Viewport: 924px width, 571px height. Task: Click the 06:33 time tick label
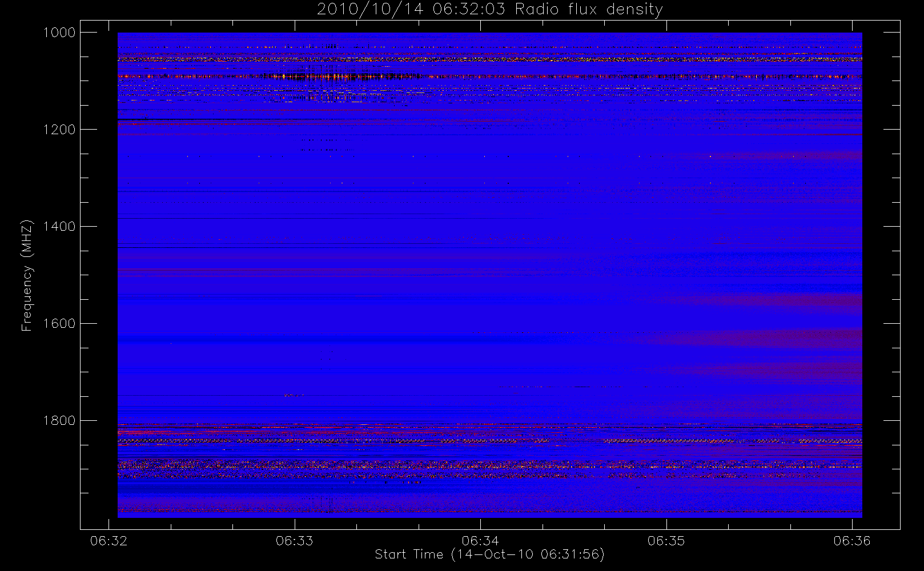tap(295, 541)
